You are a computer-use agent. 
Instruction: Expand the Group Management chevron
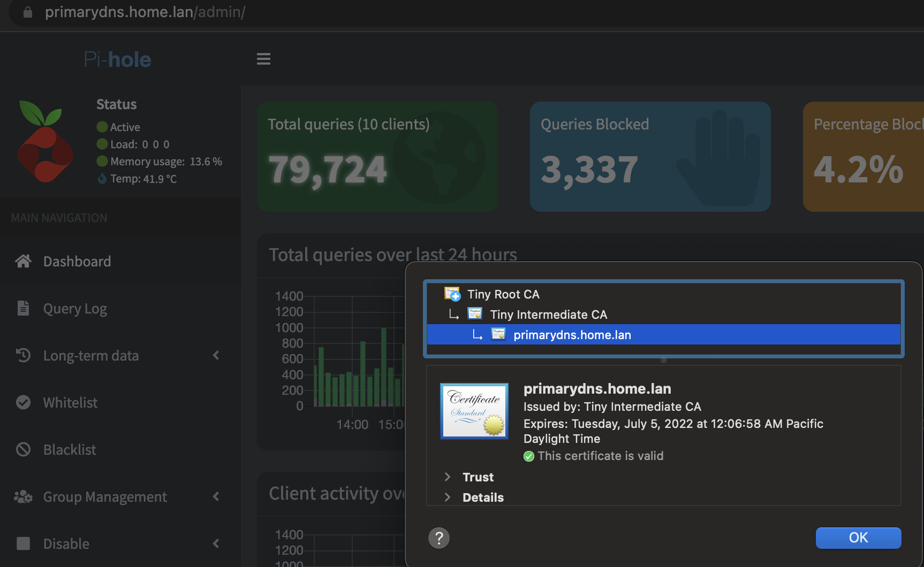point(216,496)
